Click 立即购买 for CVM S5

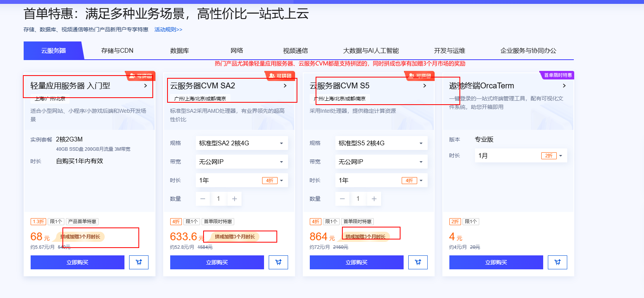[357, 262]
